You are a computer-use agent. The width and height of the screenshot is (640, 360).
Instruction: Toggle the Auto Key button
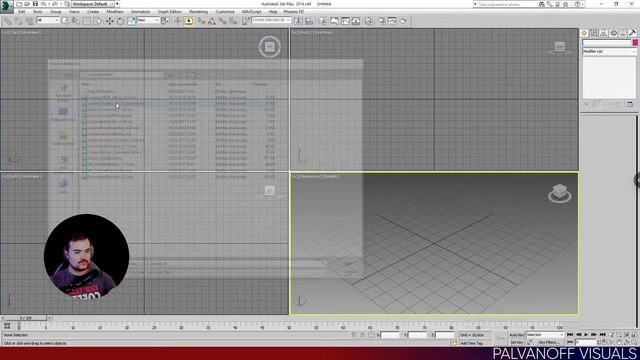click(x=516, y=335)
